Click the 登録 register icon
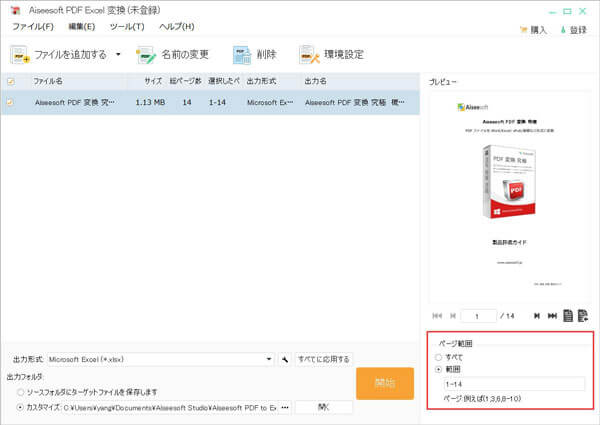The image size is (600, 425). (562, 30)
